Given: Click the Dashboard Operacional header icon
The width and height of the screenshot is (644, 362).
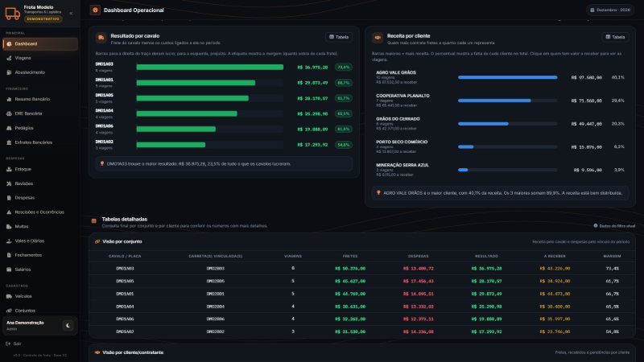Looking at the screenshot, I should pyautogui.click(x=95, y=10).
